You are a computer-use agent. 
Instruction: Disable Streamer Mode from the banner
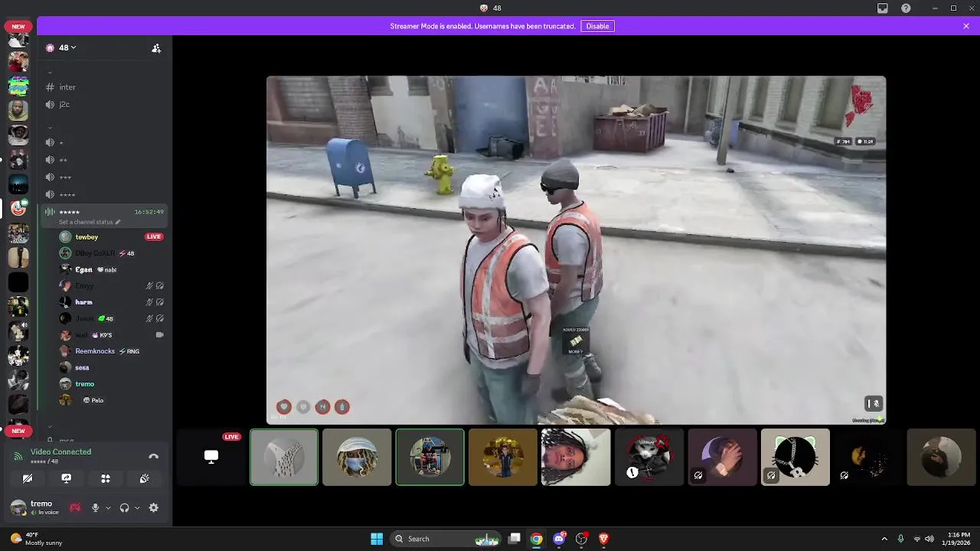597,26
